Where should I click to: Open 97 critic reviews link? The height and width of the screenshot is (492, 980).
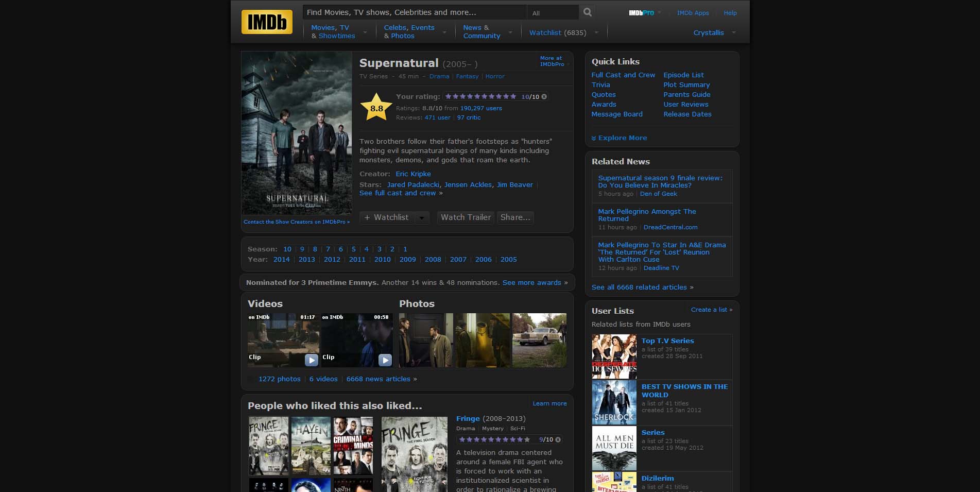click(469, 117)
